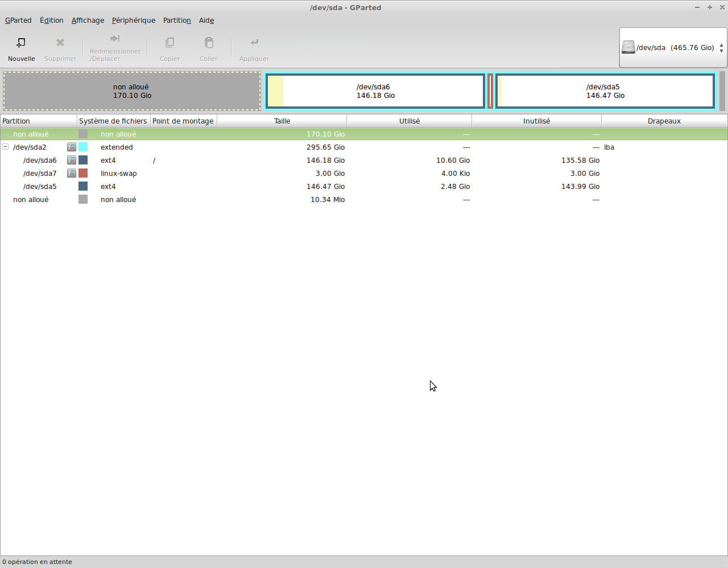This screenshot has width=728, height=568.
Task: Select the /dev/sda7 row in the partition list
Action: [364, 173]
